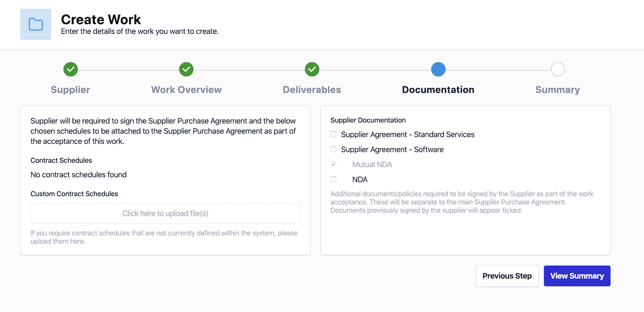Click the 'Supplier will be required to sign' paragraph

point(163,131)
